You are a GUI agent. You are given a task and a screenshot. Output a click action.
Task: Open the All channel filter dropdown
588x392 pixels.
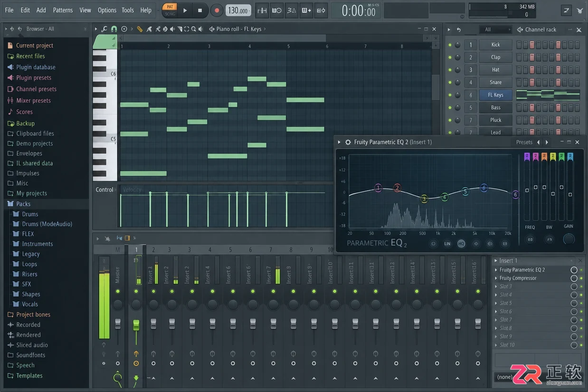(495, 29)
